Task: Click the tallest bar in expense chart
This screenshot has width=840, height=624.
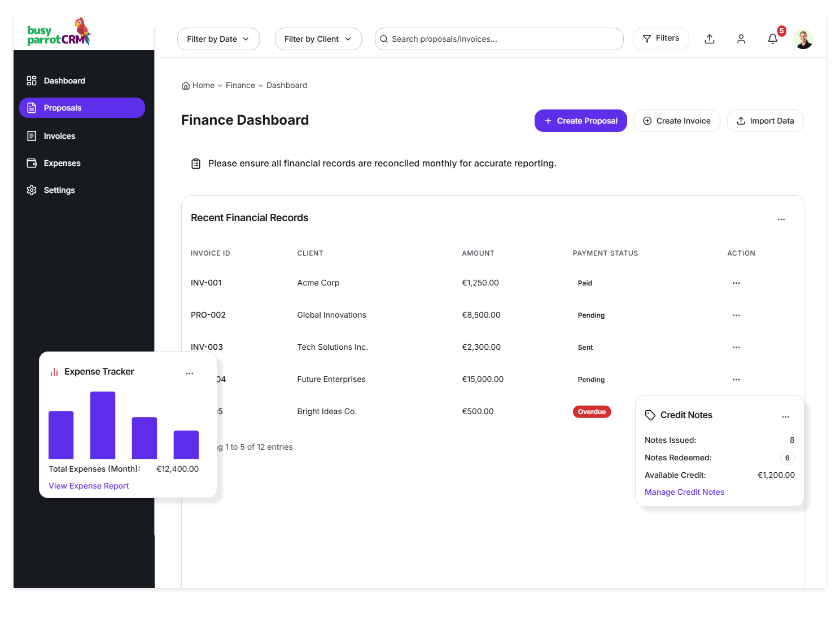Action: 103,425
